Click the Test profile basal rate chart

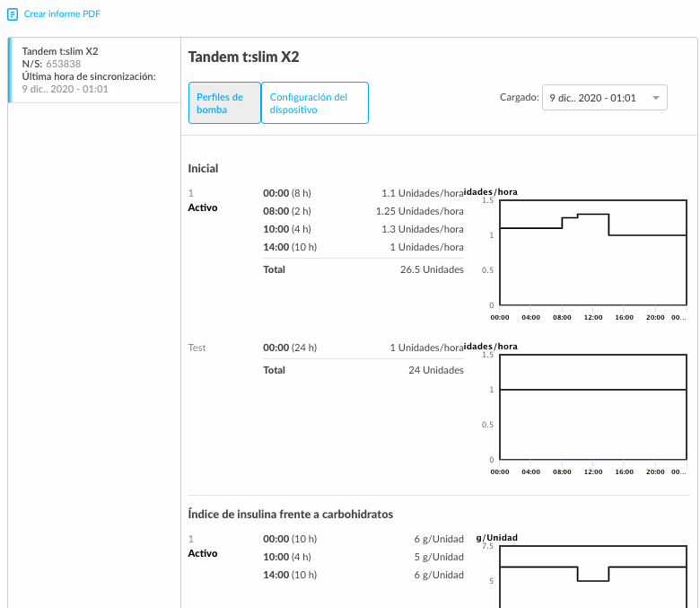pyautogui.click(x=593, y=407)
